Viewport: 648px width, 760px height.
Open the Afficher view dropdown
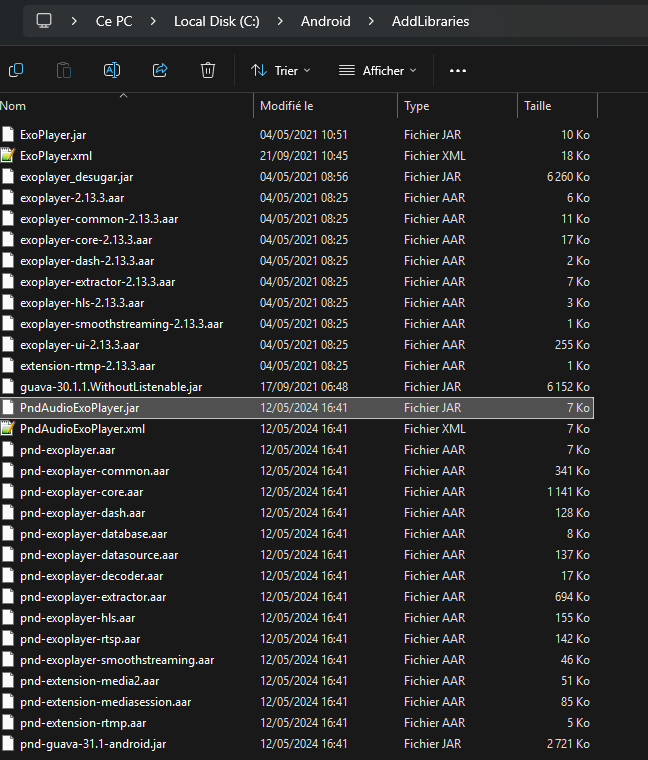[378, 71]
